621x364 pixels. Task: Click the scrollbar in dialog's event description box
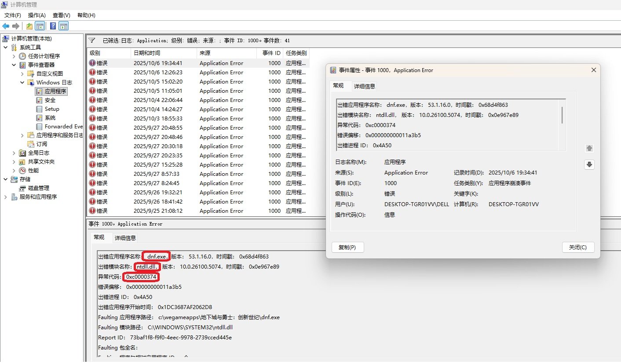coord(562,115)
